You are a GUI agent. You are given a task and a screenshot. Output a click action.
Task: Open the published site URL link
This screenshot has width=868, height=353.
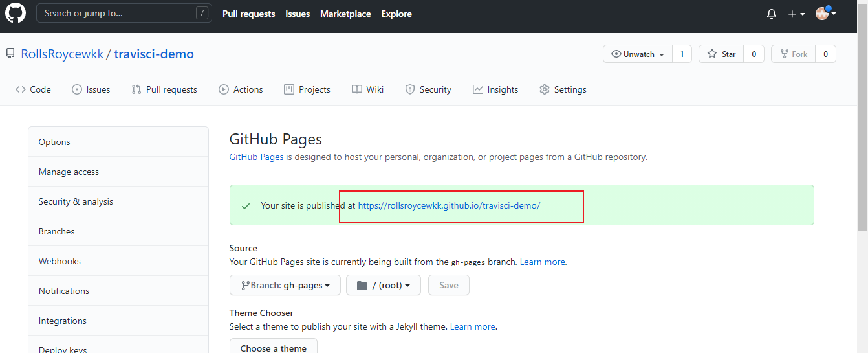[x=449, y=205]
